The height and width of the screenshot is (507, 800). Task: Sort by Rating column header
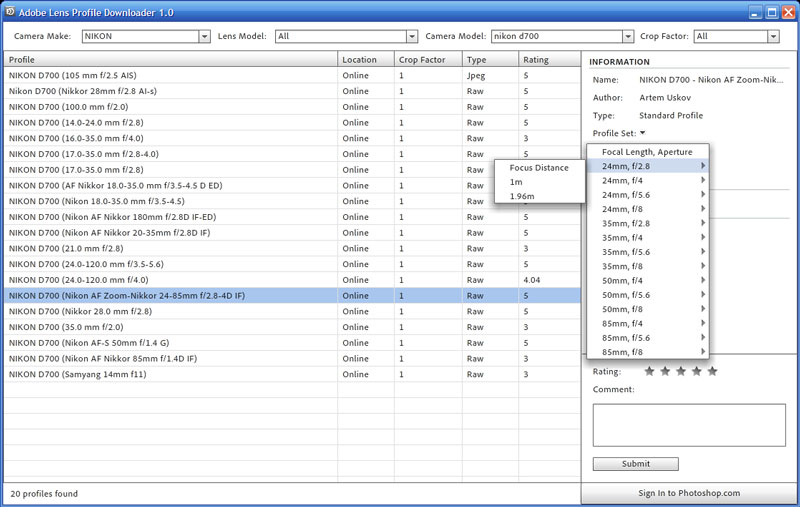549,59
